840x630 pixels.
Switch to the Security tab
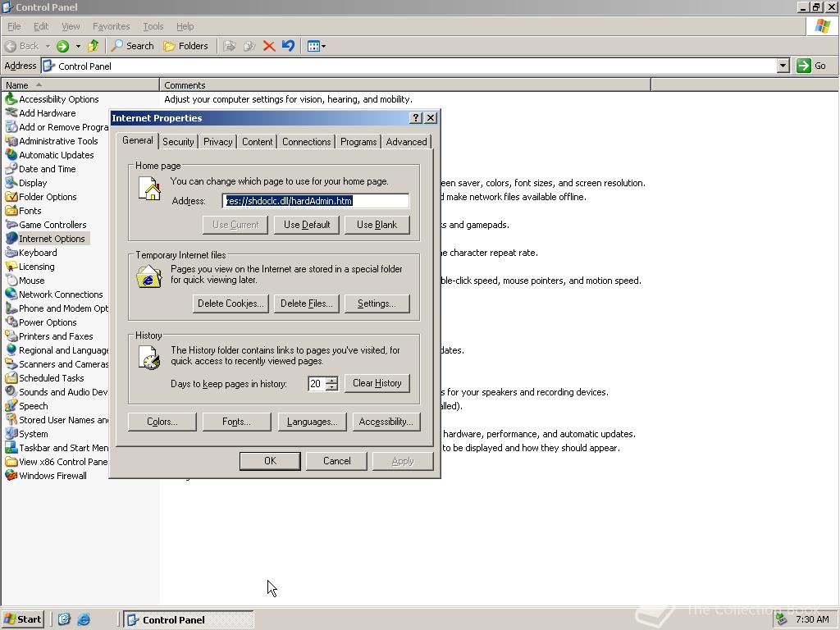[178, 142]
